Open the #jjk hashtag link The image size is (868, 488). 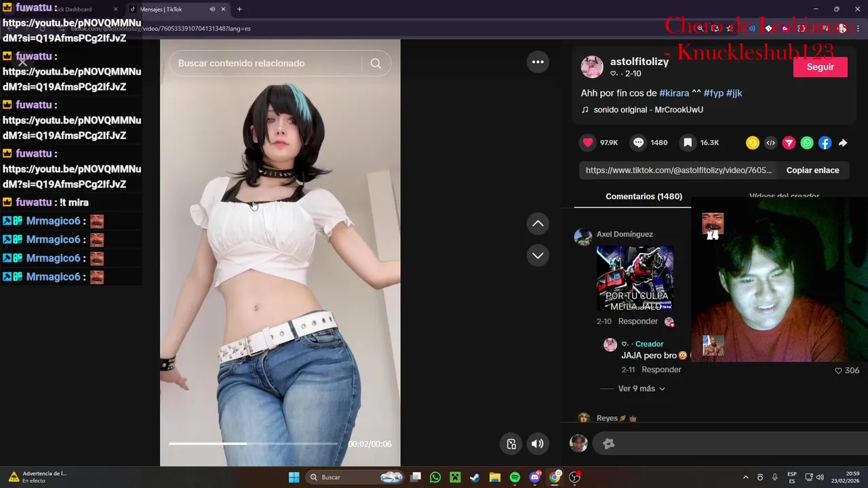(x=734, y=93)
